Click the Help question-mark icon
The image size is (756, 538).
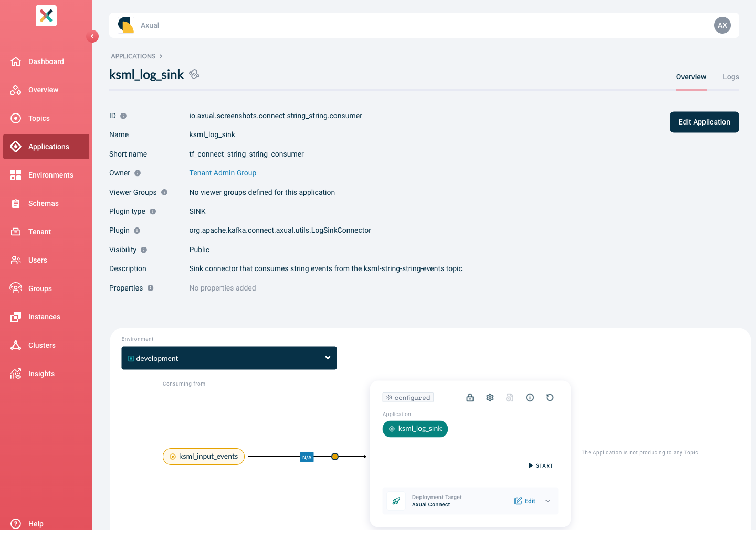tap(16, 524)
